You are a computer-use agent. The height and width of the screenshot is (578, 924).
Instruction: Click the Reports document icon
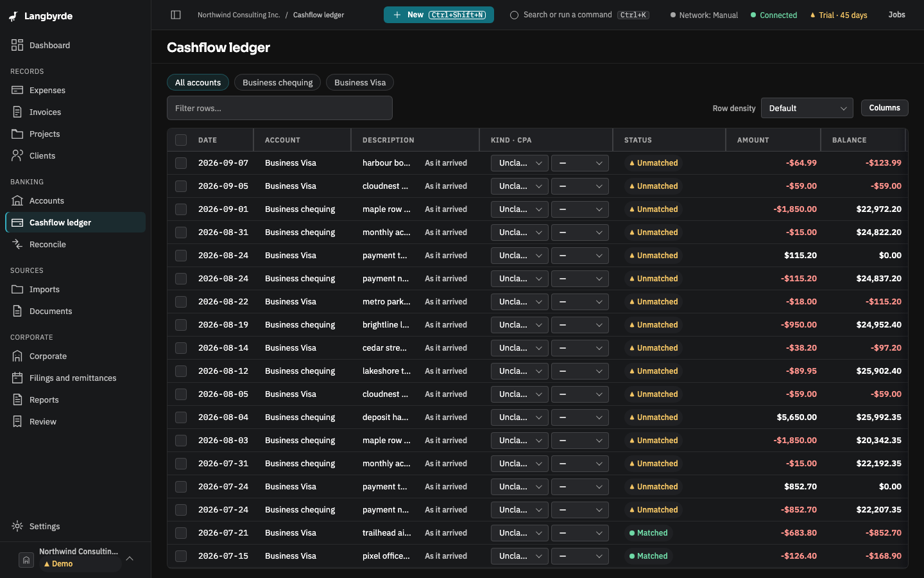coord(17,399)
